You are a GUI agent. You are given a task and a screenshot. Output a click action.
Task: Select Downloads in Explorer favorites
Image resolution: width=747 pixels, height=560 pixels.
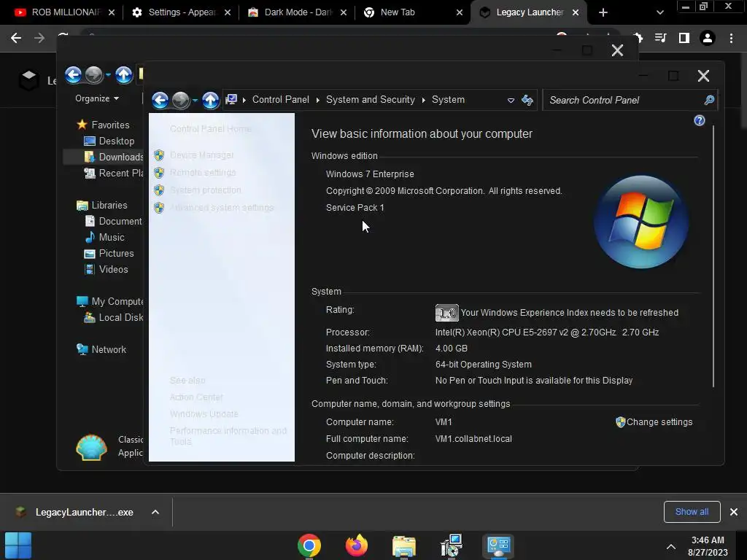coord(113,157)
